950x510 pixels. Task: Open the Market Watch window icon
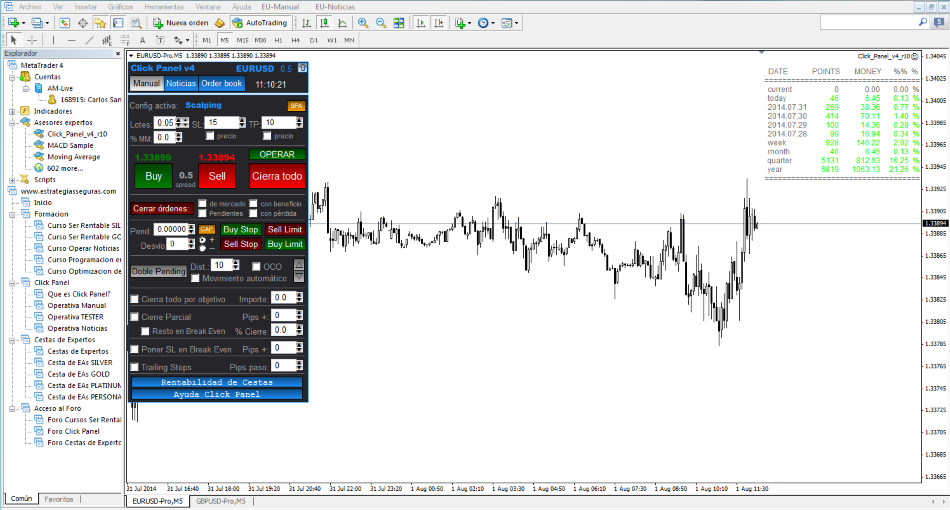[64, 23]
